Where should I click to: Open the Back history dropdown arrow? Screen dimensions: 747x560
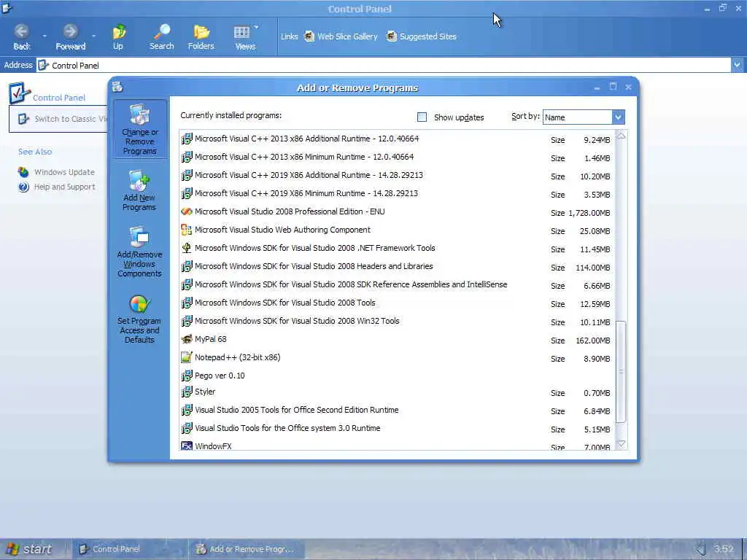coord(44,36)
